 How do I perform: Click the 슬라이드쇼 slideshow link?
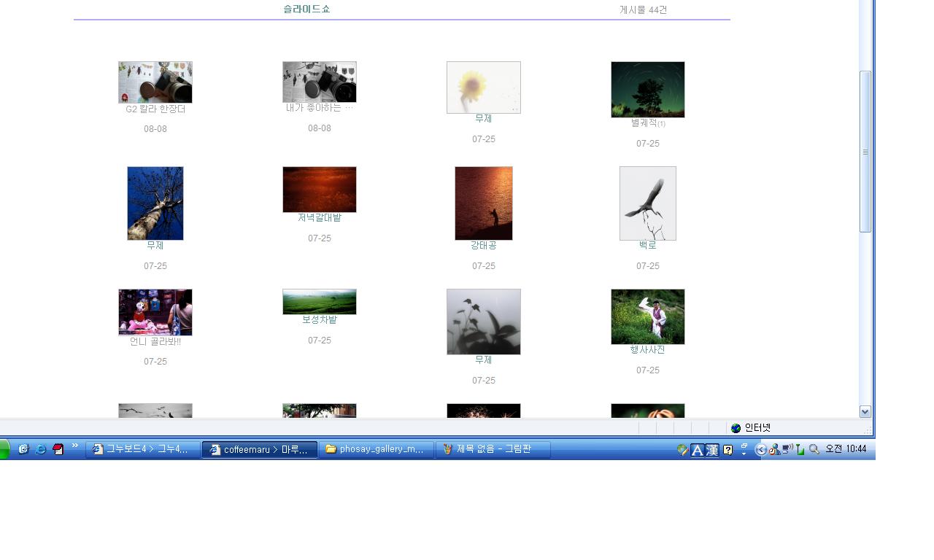[306, 9]
